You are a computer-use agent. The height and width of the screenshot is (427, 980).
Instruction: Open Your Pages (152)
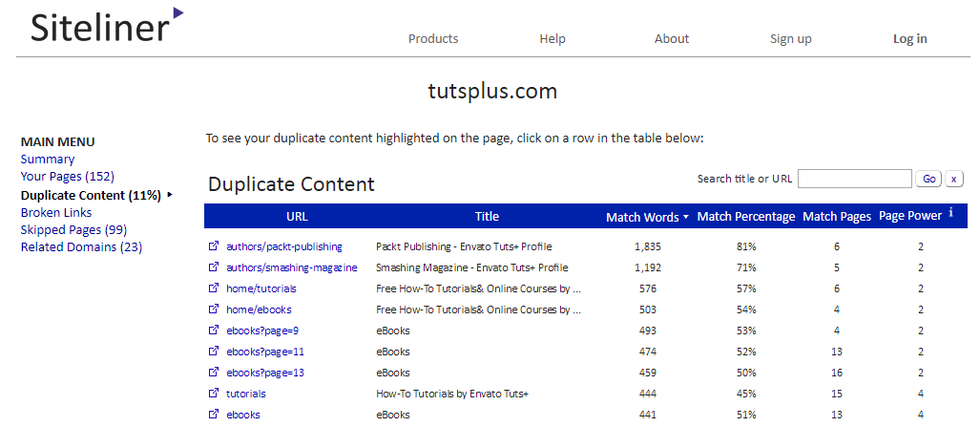pyautogui.click(x=68, y=177)
